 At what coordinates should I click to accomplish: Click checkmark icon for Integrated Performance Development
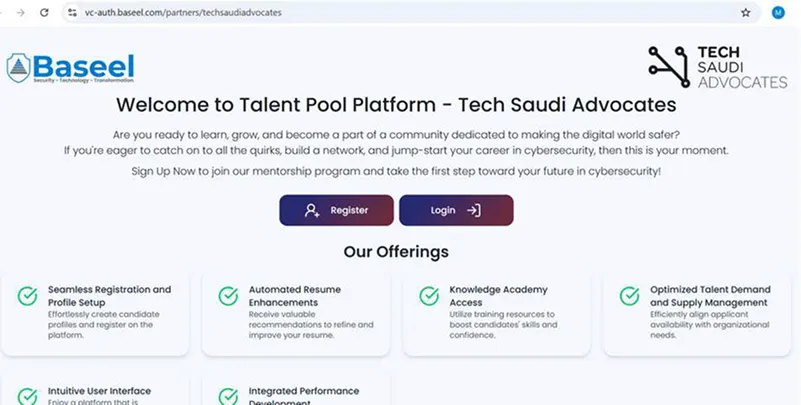click(228, 393)
